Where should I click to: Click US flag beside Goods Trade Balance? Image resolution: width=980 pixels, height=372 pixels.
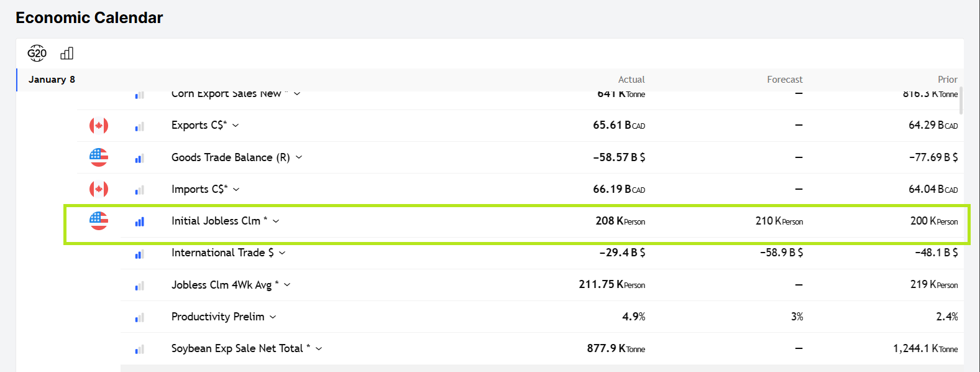click(x=99, y=157)
